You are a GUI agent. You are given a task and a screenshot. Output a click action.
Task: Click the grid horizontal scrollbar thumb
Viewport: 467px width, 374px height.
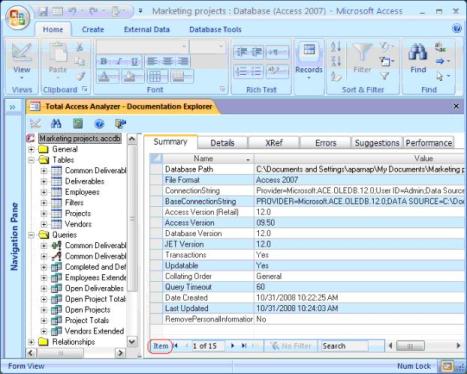coord(410,346)
